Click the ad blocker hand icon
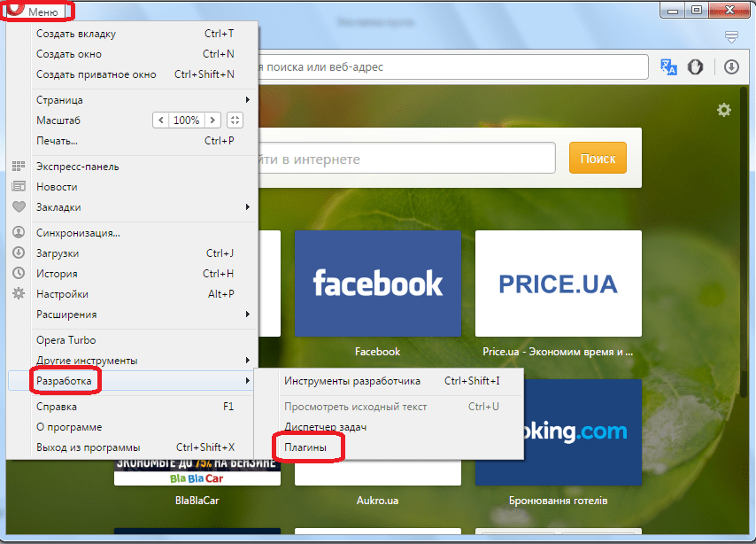 697,67
